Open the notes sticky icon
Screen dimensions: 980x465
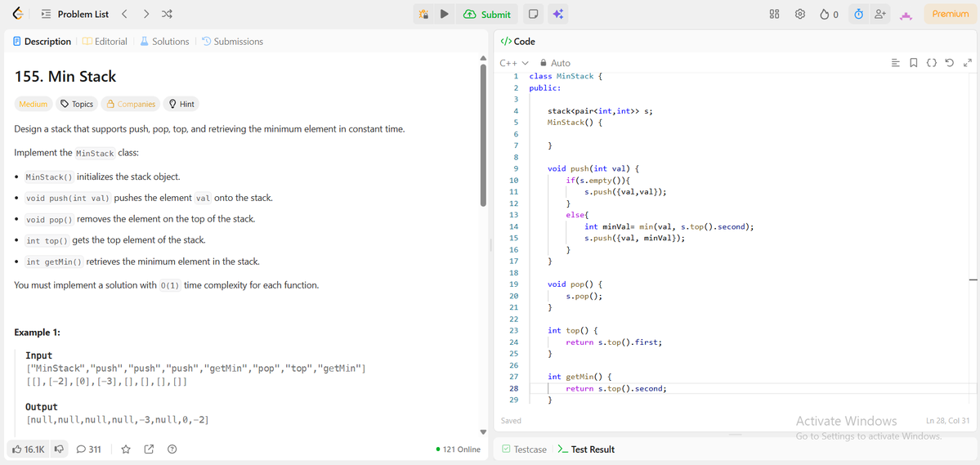[533, 14]
